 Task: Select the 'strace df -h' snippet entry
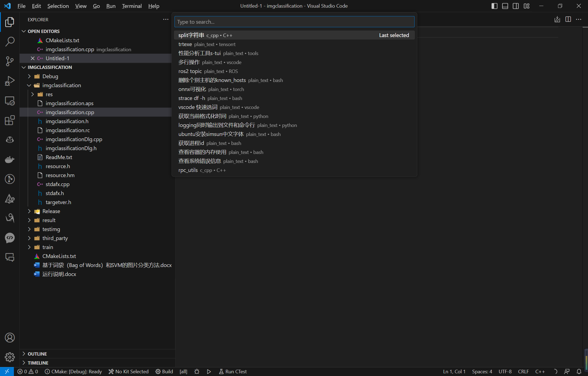coord(294,98)
